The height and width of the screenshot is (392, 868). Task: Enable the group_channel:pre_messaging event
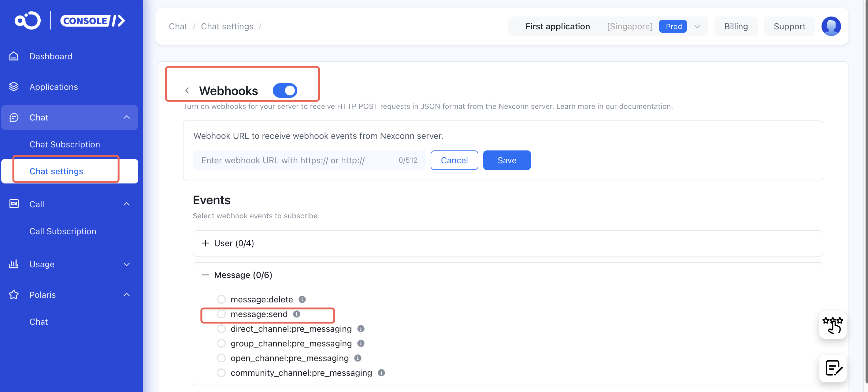[221, 343]
